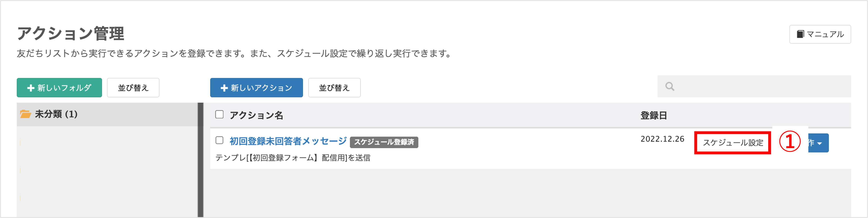Click 並び替え next to 新しいフォルダ
This screenshot has width=868, height=218.
pyautogui.click(x=133, y=88)
